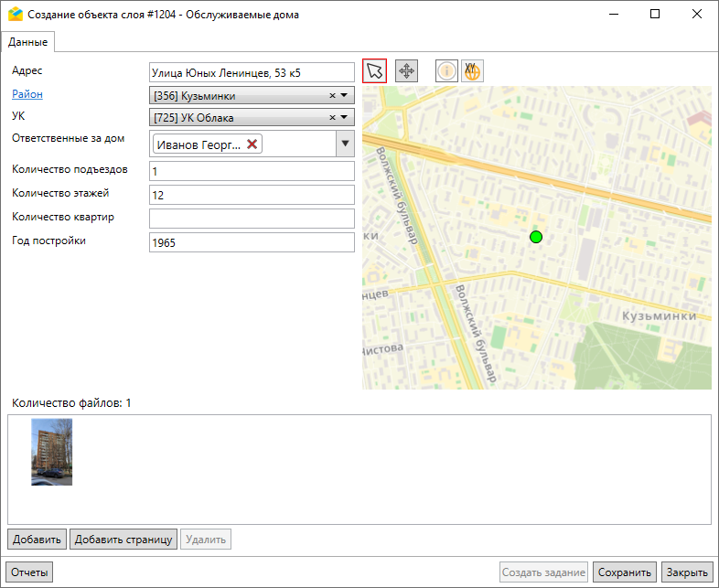This screenshot has height=588, width=719.
Task: Expand the УК dropdown arrow
Action: click(345, 118)
